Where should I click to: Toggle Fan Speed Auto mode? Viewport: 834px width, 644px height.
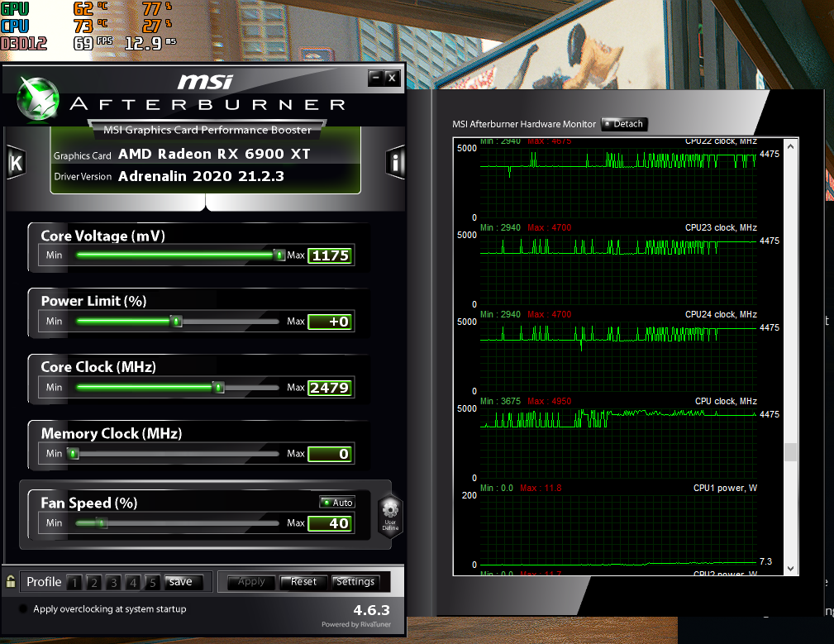(x=337, y=503)
